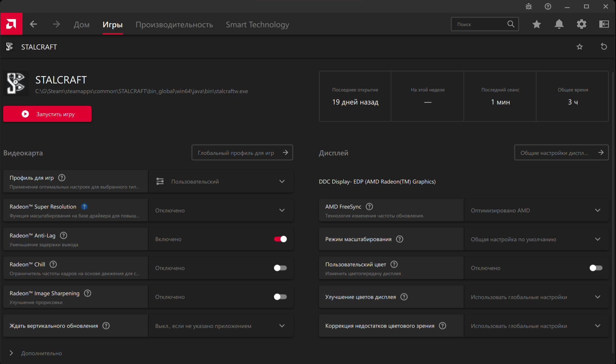616x364 pixels.
Task: Show help for Коррекция недостатков цветового зрения
Action: (443, 326)
